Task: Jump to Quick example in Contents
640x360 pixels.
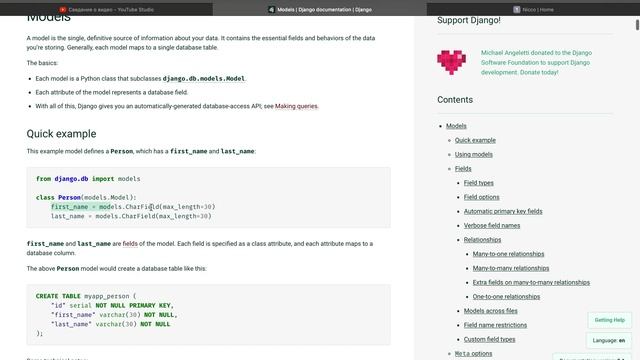Action: point(475,140)
